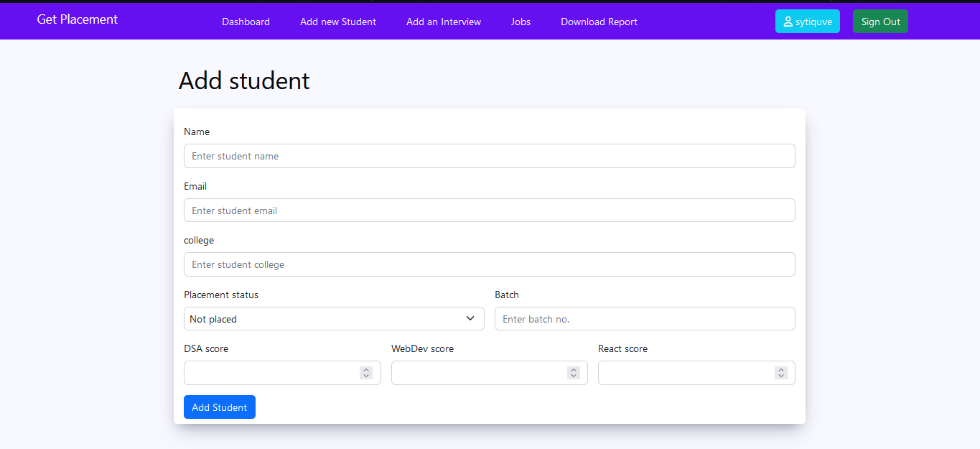980x449 pixels.
Task: Focus the Batch number field
Action: (645, 319)
